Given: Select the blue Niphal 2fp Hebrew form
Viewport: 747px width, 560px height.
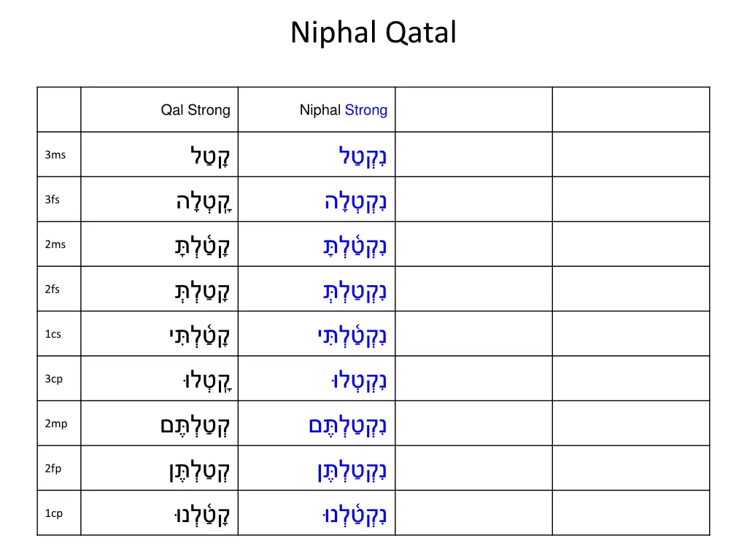Looking at the screenshot, I should [x=351, y=470].
